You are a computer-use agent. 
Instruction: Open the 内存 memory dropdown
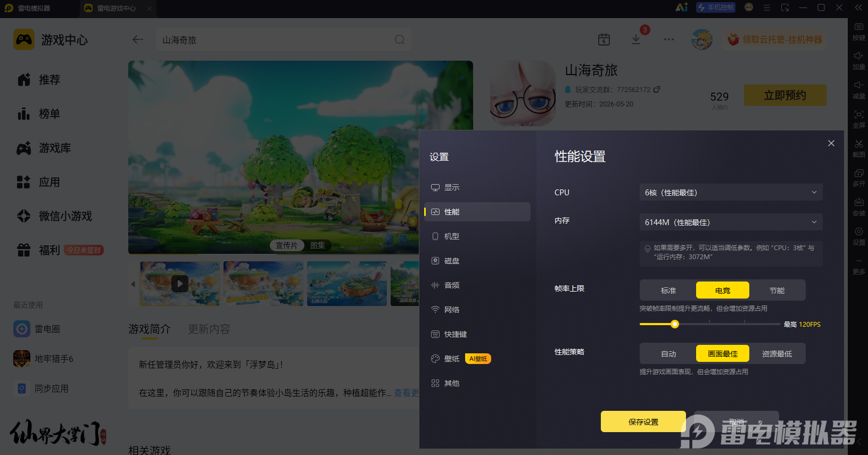click(731, 222)
